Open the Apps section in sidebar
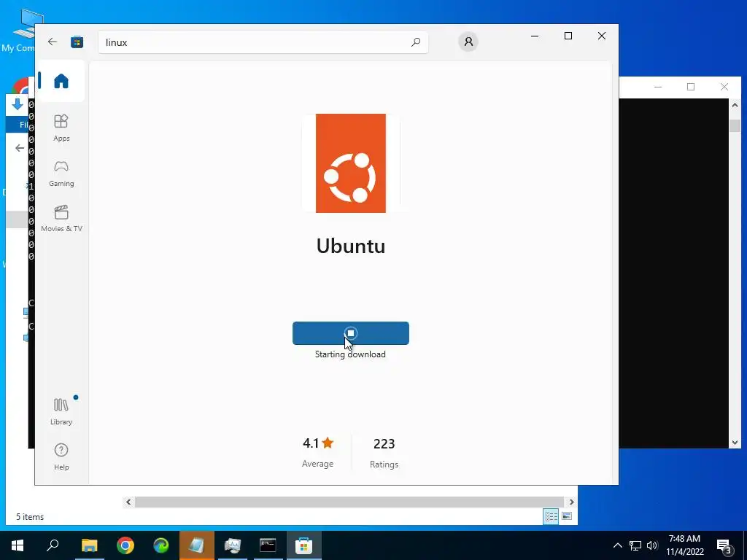The height and width of the screenshot is (560, 747). click(x=61, y=128)
